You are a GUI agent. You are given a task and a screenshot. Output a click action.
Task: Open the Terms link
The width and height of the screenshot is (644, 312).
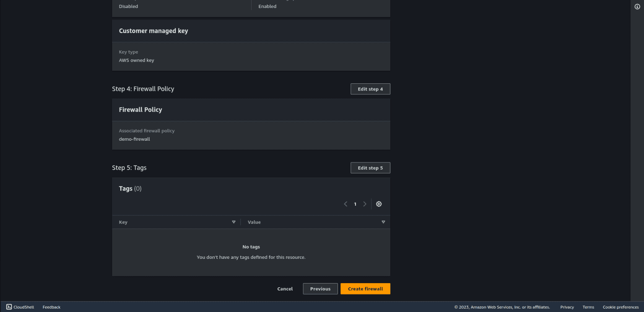pyautogui.click(x=588, y=307)
